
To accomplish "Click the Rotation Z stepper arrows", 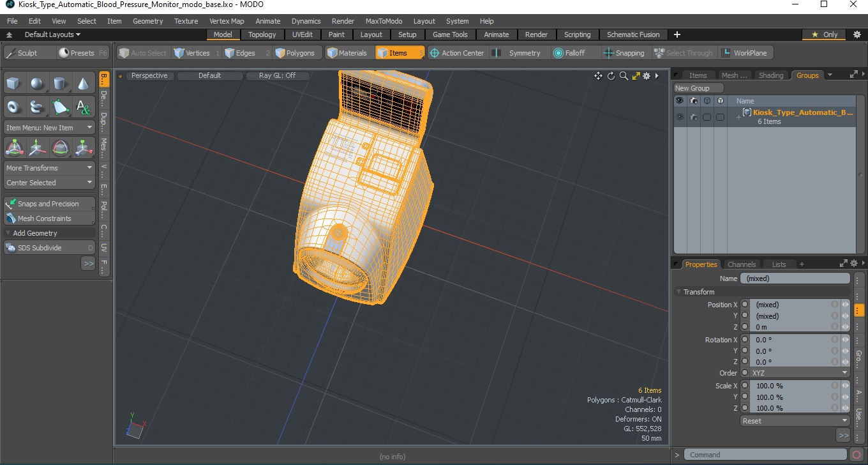I will click(x=845, y=362).
